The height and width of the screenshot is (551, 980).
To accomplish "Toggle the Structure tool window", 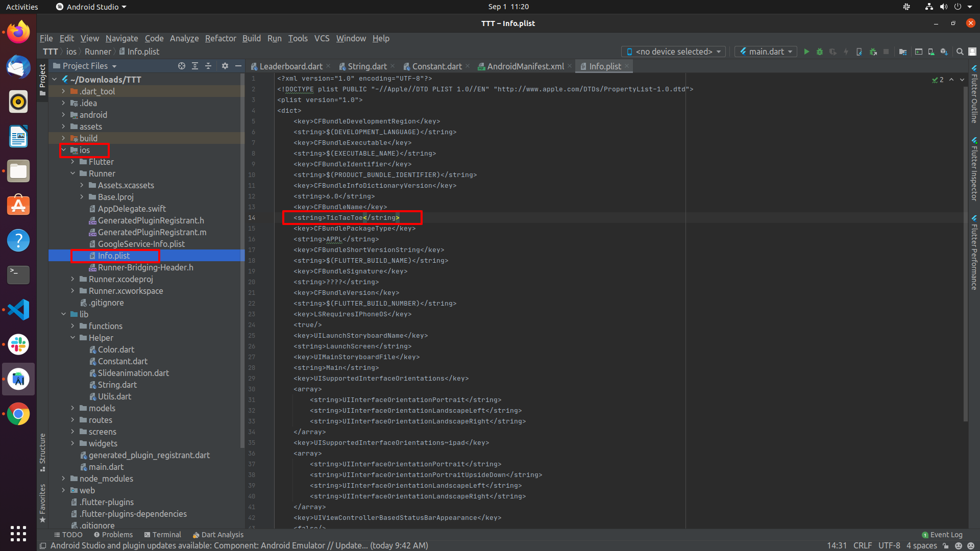I will [x=42, y=453].
